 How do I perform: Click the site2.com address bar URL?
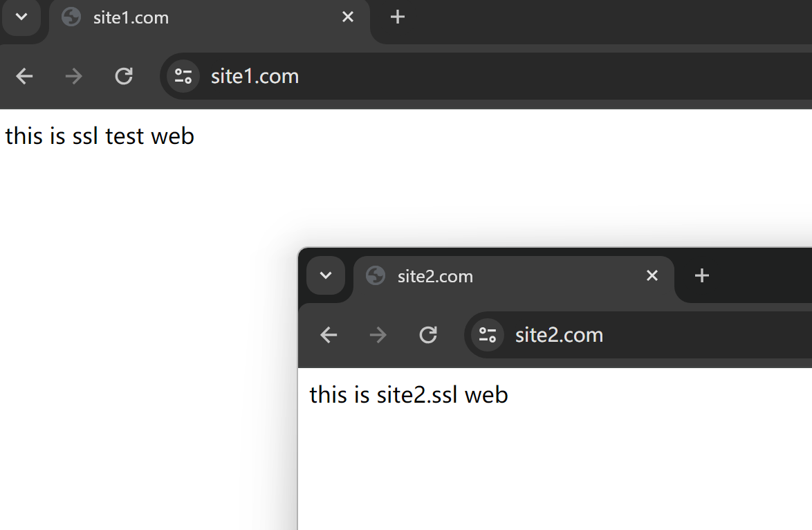click(x=559, y=336)
